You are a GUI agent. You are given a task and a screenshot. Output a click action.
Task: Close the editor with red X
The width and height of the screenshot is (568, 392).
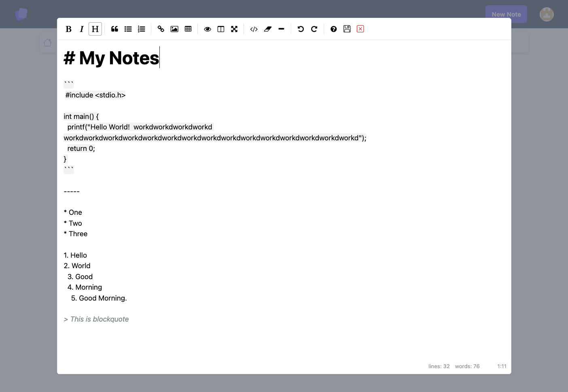[x=360, y=29]
